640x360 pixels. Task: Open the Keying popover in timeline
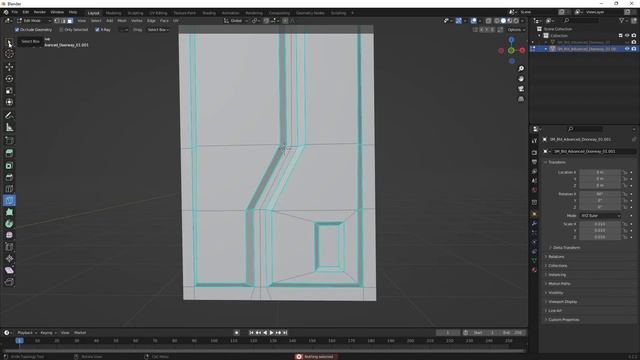coord(48,333)
